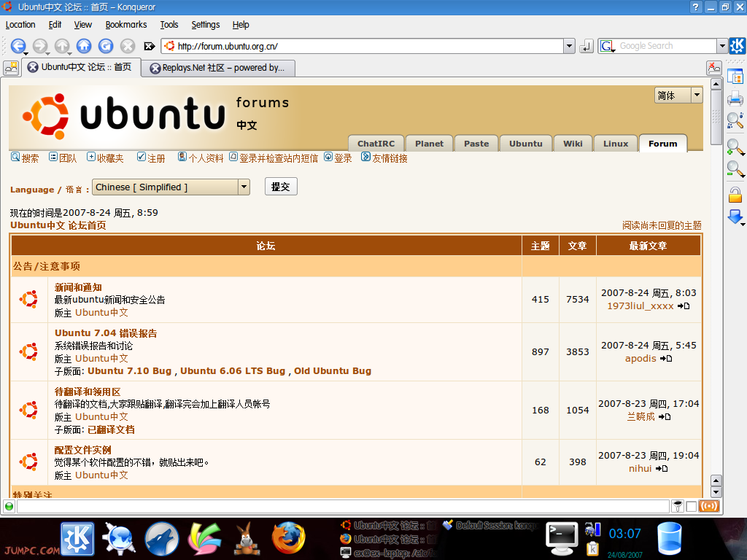This screenshot has height=560, width=747.
Task: Click the Go button beside the address bar
Action: pos(586,46)
